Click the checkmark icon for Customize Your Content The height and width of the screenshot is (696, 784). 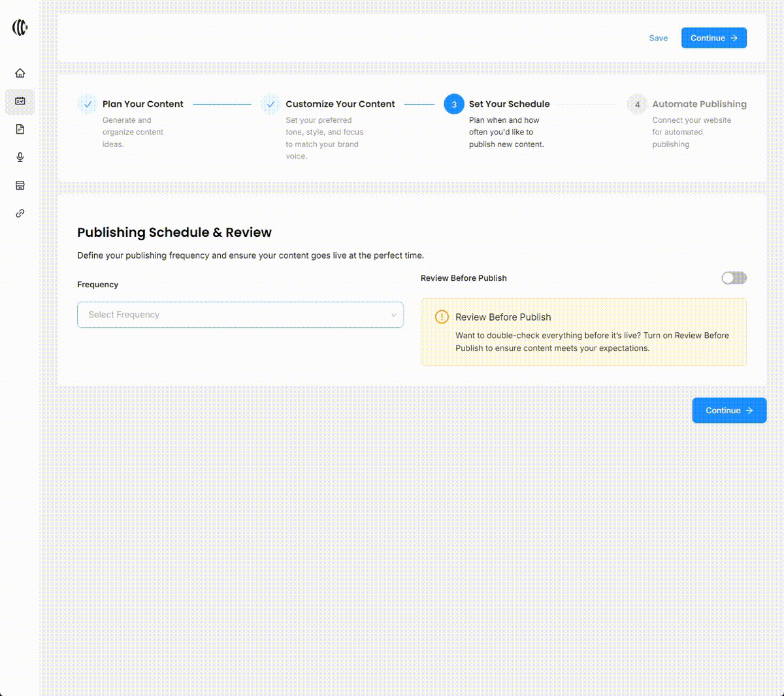[270, 104]
